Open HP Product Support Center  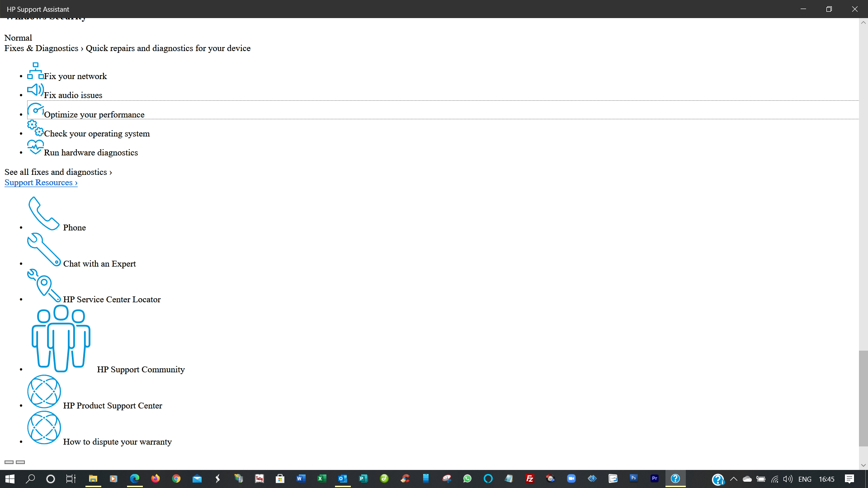point(113,406)
